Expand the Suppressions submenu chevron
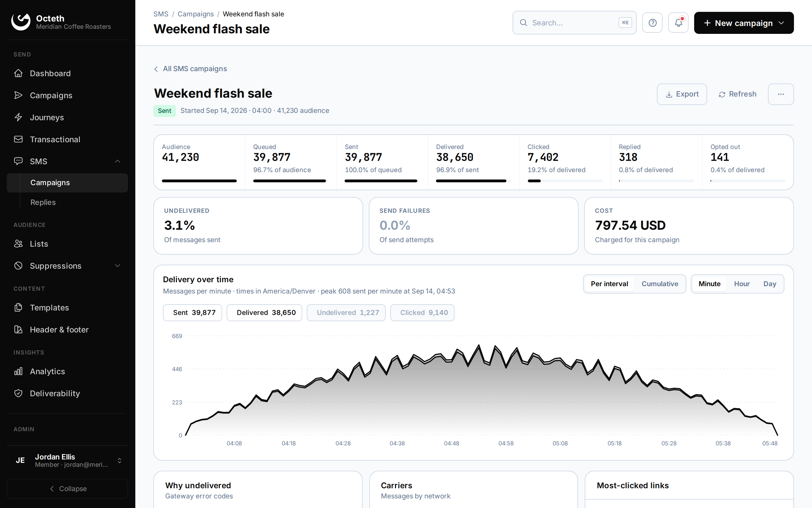The height and width of the screenshot is (508, 812). click(118, 266)
